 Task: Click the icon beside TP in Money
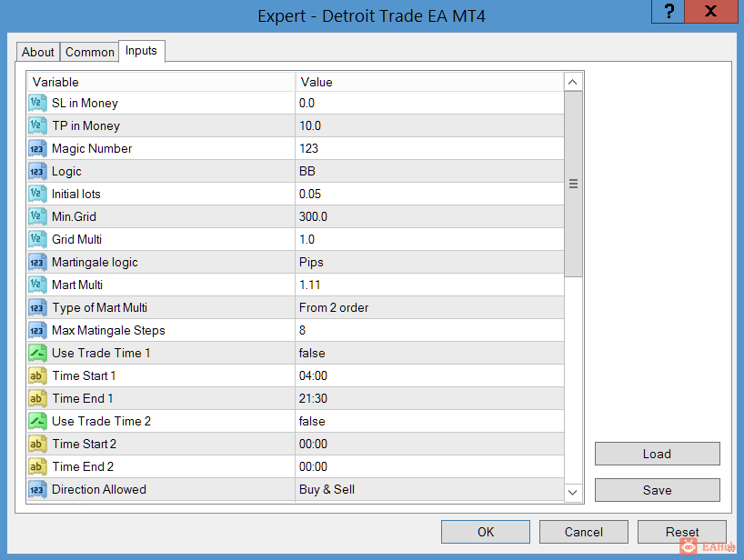tap(37, 125)
